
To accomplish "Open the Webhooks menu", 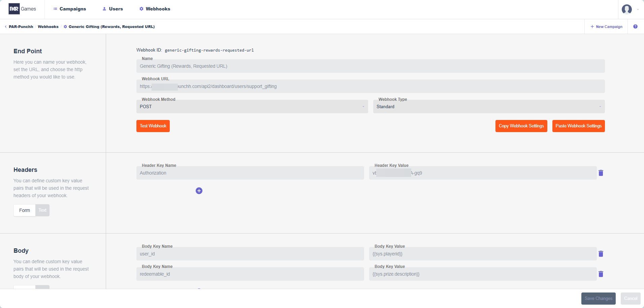I will 155,9.
